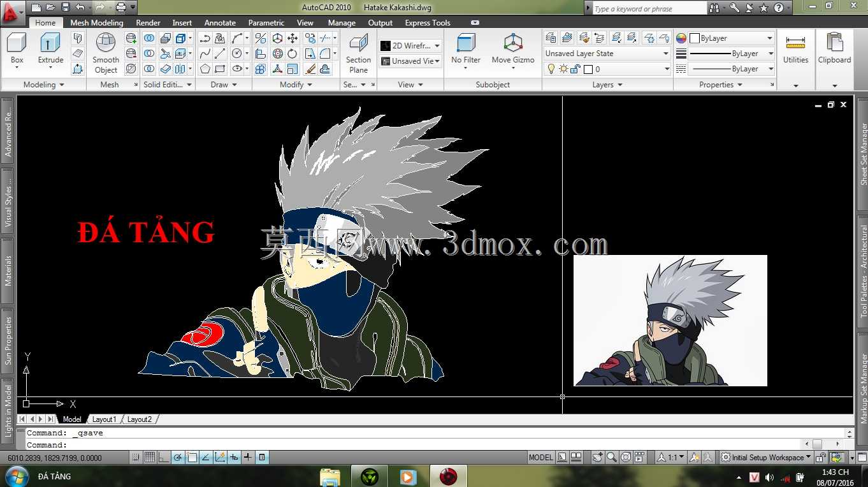Open the Visual Styles side palette
The width and height of the screenshot is (868, 487).
pyautogui.click(x=8, y=201)
